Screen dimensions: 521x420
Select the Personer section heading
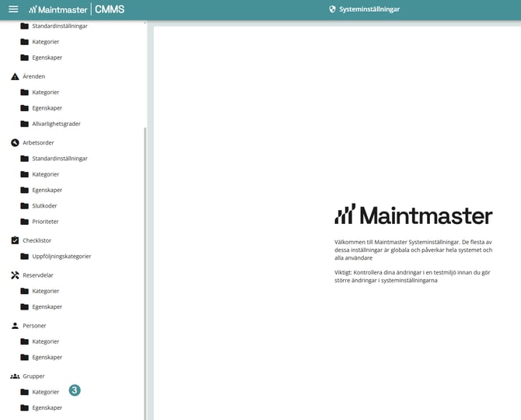point(34,326)
